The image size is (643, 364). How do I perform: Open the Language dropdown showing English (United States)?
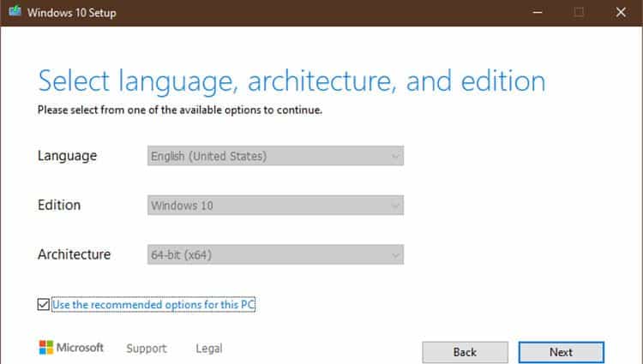275,156
